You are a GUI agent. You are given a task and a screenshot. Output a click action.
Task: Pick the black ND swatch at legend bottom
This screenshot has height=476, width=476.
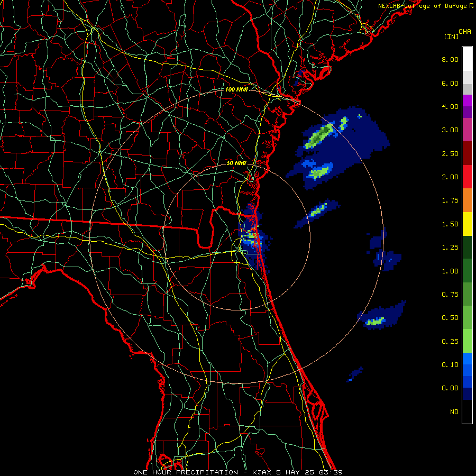pyautogui.click(x=467, y=411)
